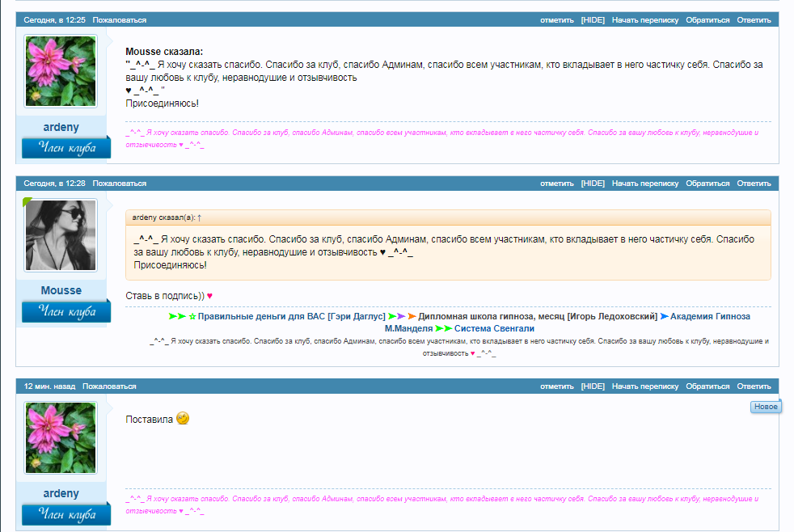Click [HIDE] on the 12 мин. назад post

point(593,386)
